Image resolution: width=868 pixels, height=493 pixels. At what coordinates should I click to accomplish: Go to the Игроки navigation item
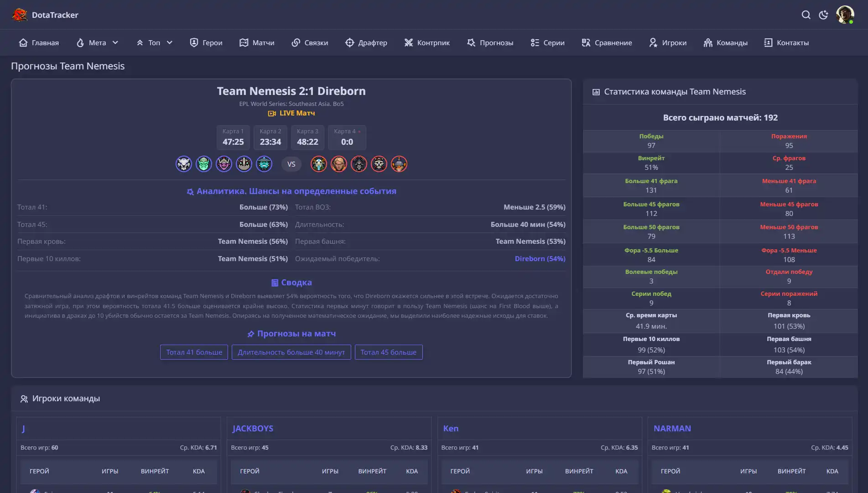click(x=668, y=42)
